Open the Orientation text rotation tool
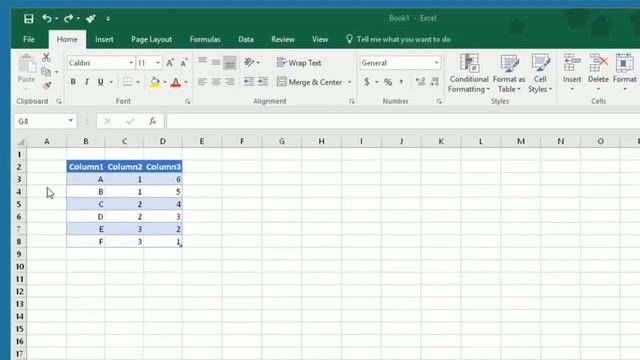This screenshot has width=640, height=360. click(249, 62)
